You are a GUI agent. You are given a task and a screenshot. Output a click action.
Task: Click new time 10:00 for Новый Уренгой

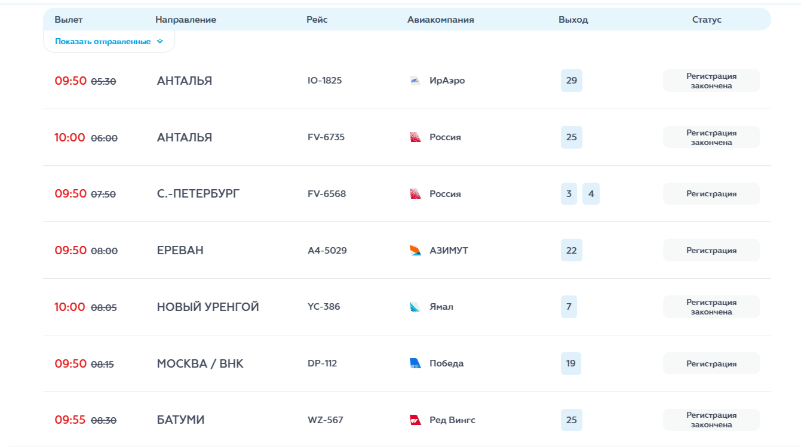[70, 307]
